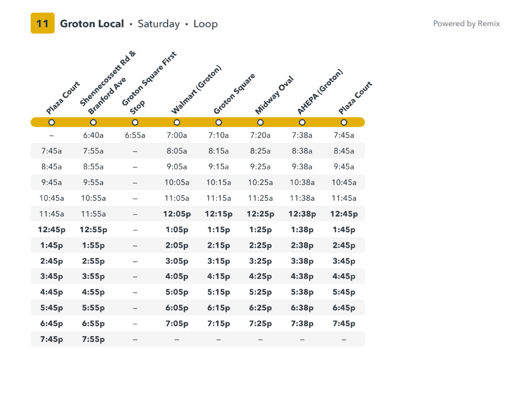Click the Groton Square First Stop marker
Image resolution: width=532 pixels, height=411 pixels.
point(135,122)
